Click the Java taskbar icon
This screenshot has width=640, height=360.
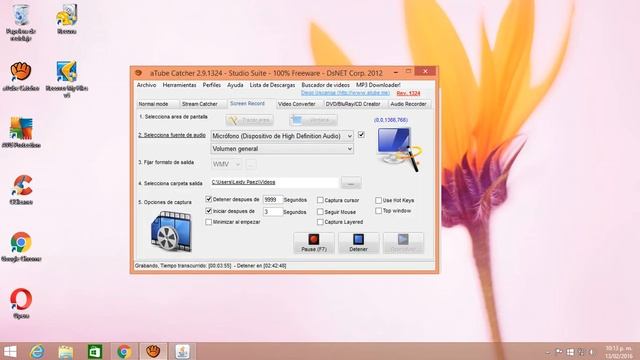coord(182,351)
